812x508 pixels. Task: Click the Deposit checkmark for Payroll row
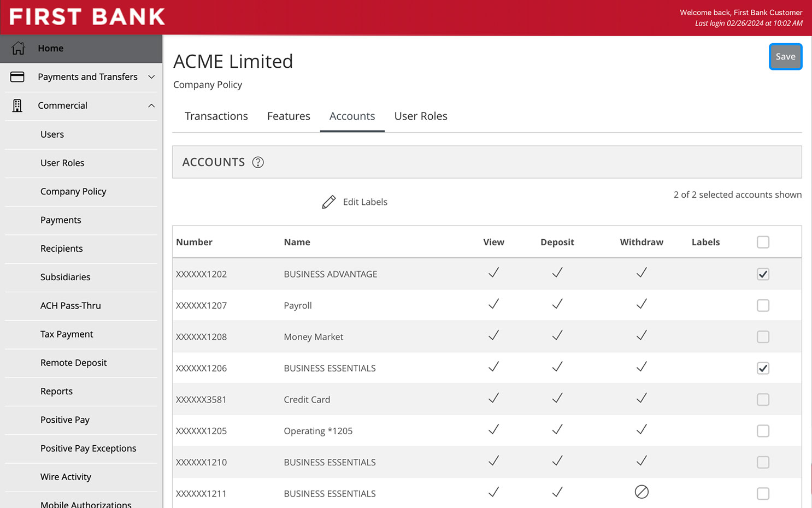(x=557, y=304)
